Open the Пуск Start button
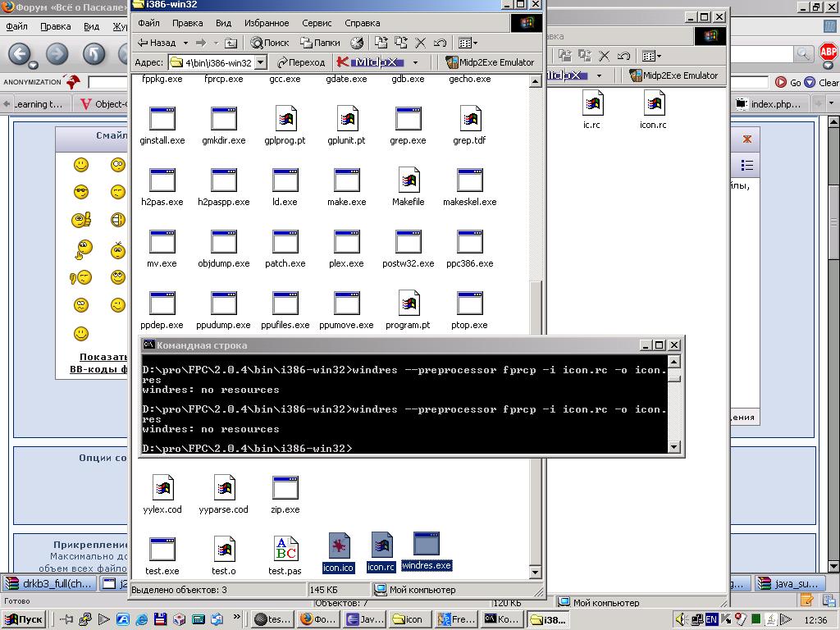The image size is (840, 630). tap(25, 619)
